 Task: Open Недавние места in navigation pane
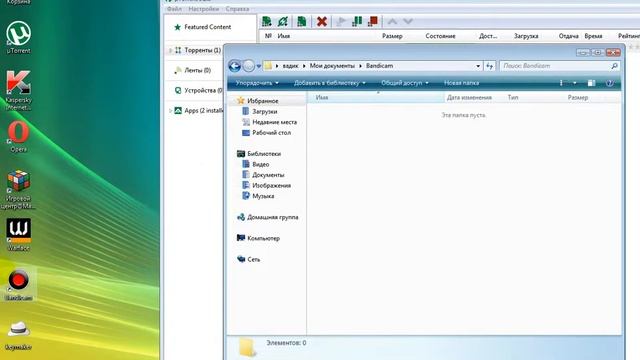tap(269, 122)
